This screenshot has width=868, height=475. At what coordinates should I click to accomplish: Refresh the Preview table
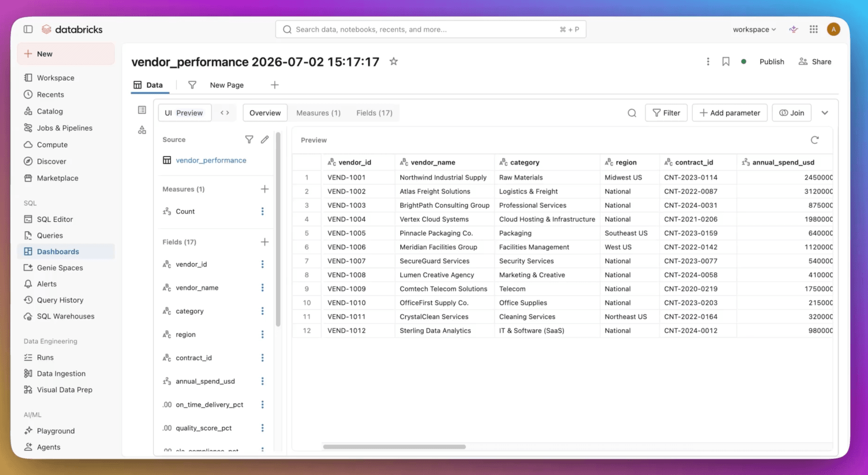point(814,140)
